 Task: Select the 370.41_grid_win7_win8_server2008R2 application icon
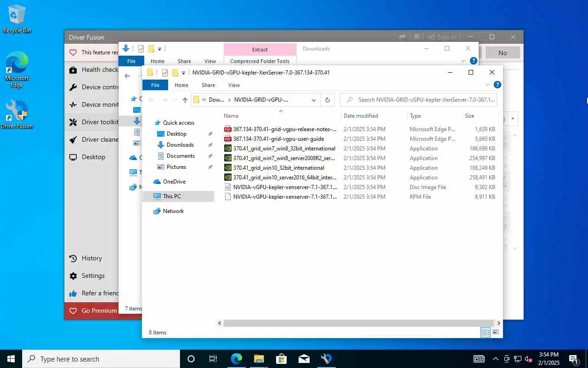[x=227, y=158]
